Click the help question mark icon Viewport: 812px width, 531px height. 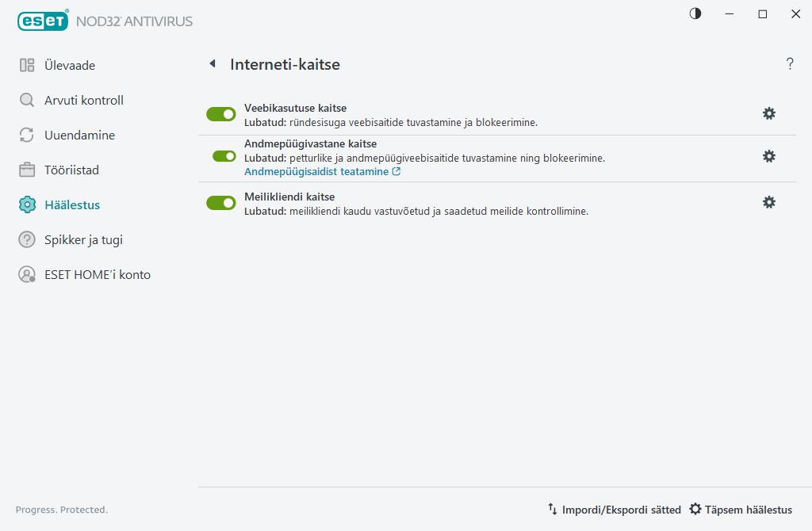click(x=790, y=64)
